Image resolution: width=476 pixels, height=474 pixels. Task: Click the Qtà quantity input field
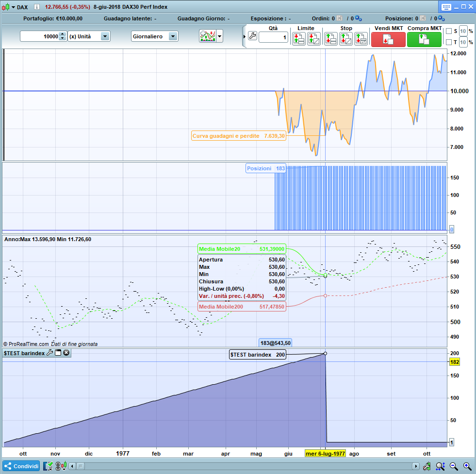tap(273, 37)
